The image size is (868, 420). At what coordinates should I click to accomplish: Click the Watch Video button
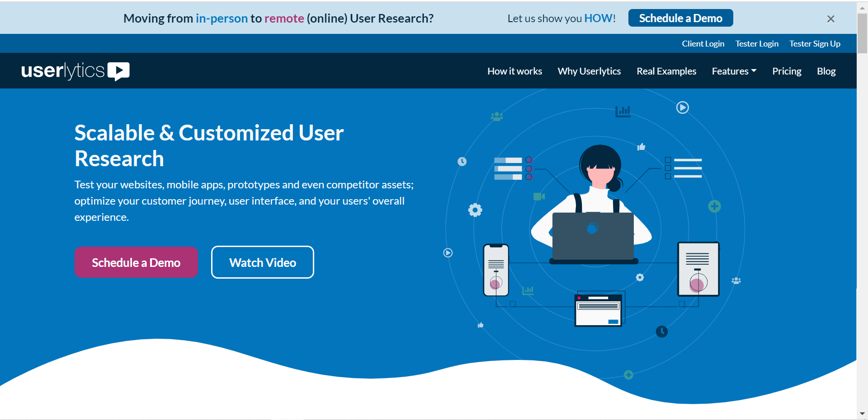click(x=263, y=262)
